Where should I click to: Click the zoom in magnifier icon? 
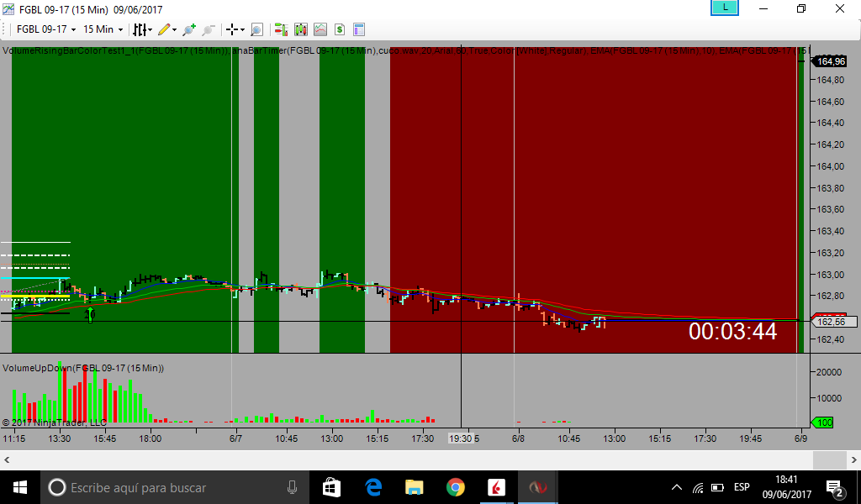[x=189, y=29]
